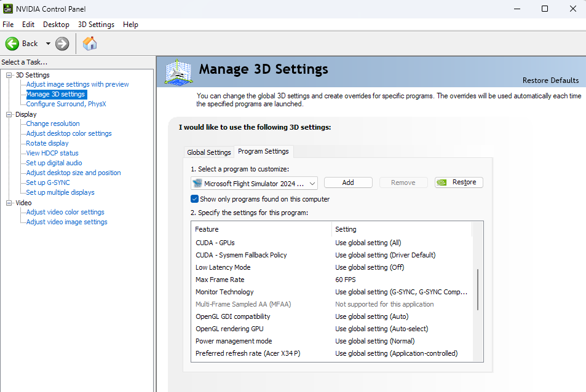586x392 pixels.
Task: Select CUDA - GPUs setting value
Action: pos(368,243)
